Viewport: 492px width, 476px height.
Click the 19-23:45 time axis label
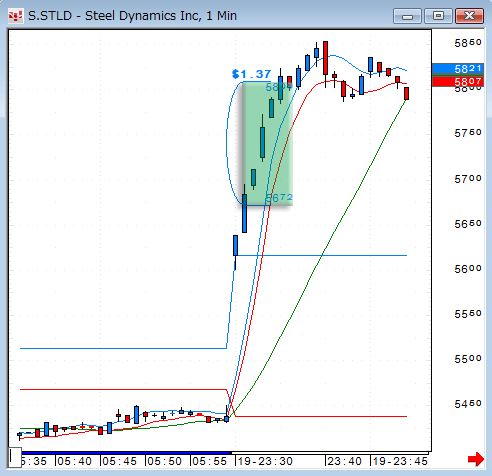400,461
